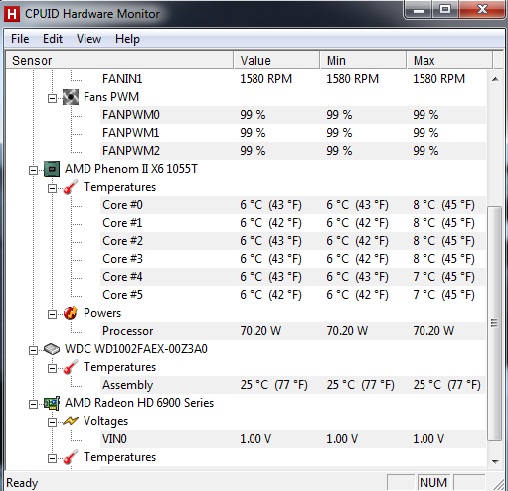The height and width of the screenshot is (491, 508).
Task: Click the Powers flame icon
Action: pyautogui.click(x=71, y=313)
